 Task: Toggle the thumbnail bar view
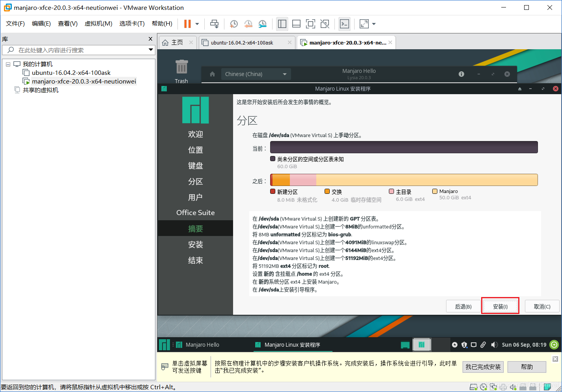(x=296, y=24)
